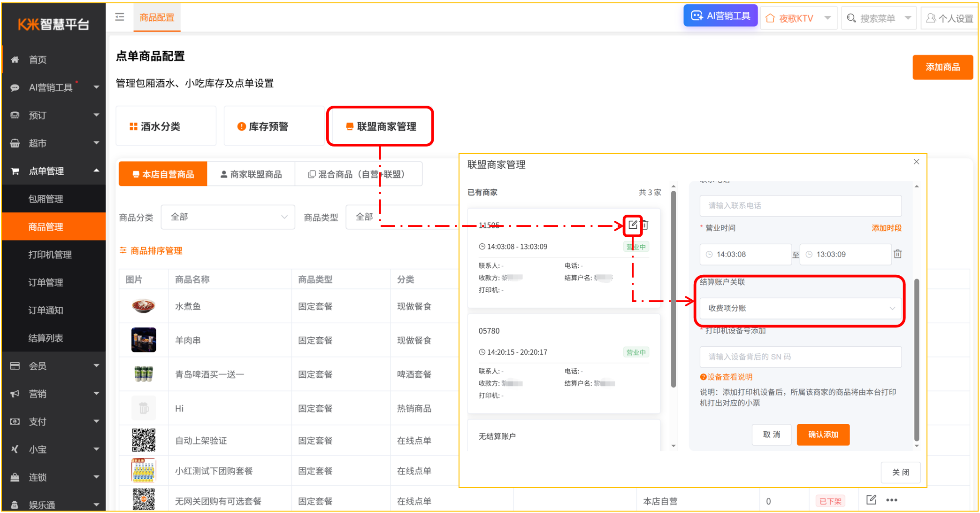This screenshot has width=980, height=513.
Task: Remove the 14:03:08 time period via trash icon
Action: (898, 254)
